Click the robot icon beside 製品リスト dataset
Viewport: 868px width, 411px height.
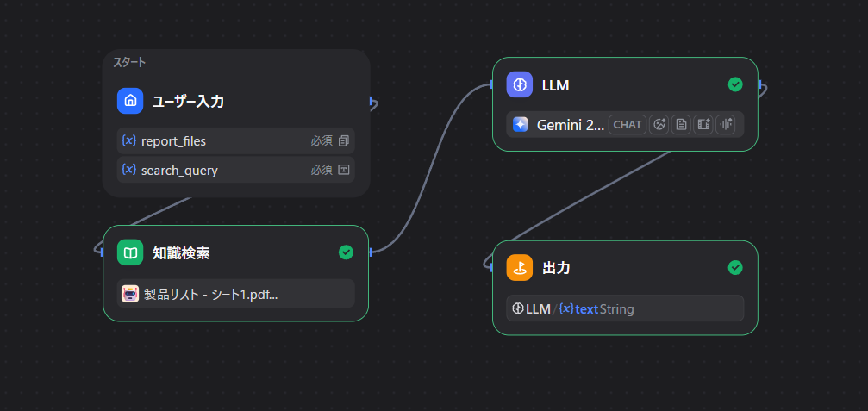(x=130, y=294)
